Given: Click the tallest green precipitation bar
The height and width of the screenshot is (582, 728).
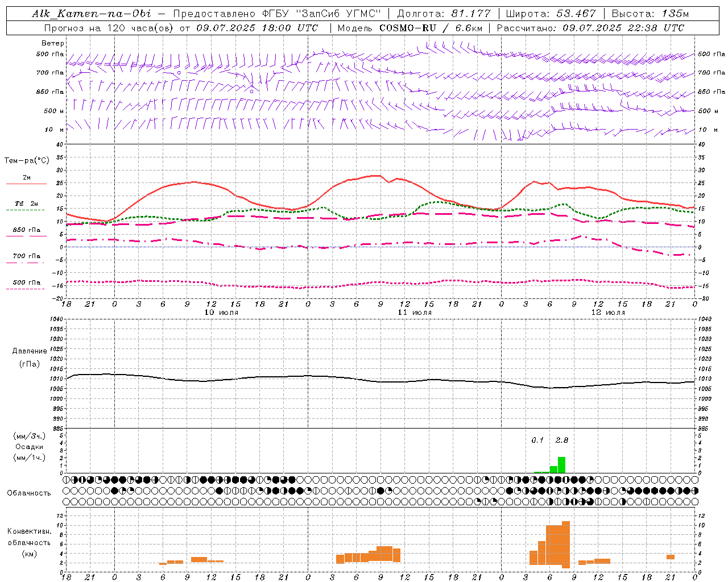Looking at the screenshot, I should click(561, 465).
